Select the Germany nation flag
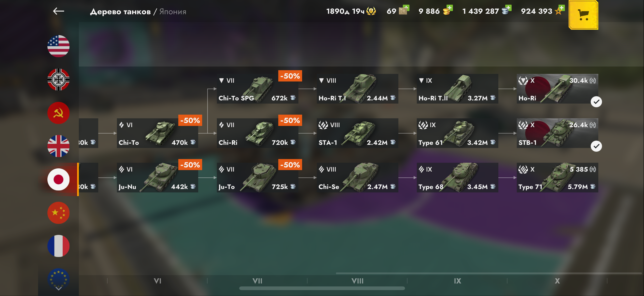The width and height of the screenshot is (644, 296). tap(58, 80)
